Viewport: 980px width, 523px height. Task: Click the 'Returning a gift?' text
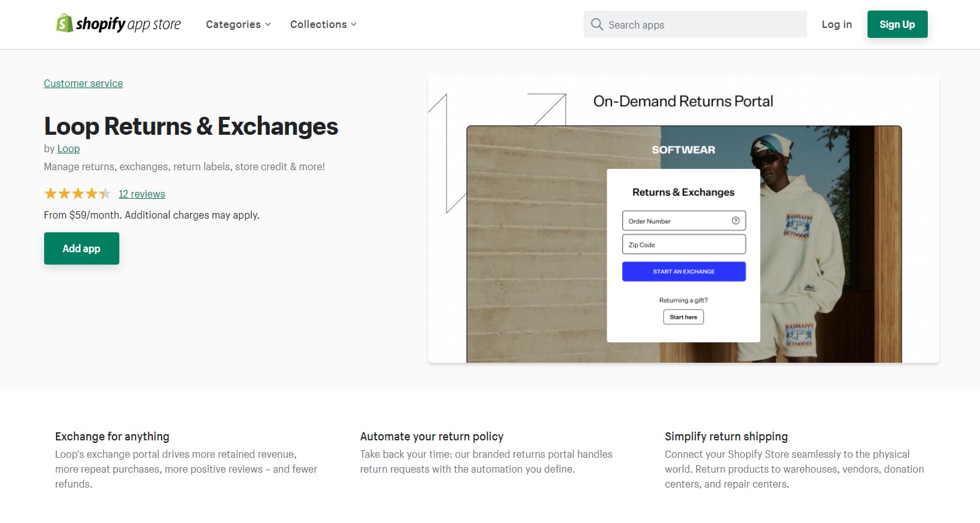684,300
